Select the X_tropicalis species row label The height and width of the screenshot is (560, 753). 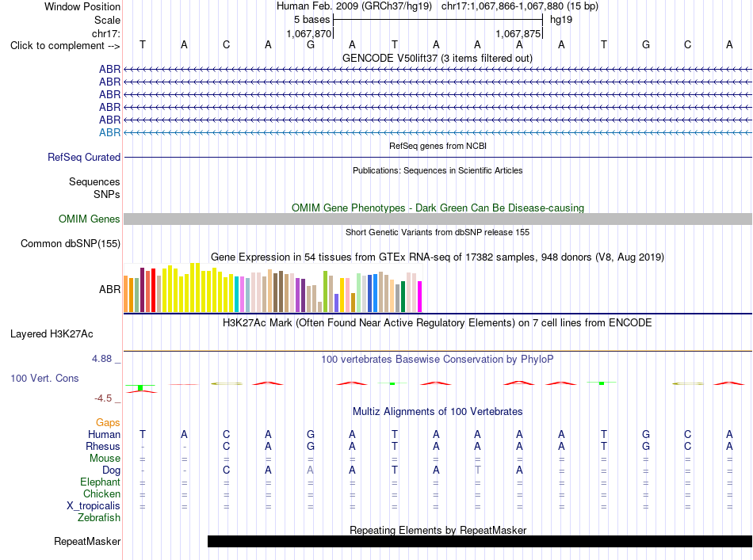[94, 506]
